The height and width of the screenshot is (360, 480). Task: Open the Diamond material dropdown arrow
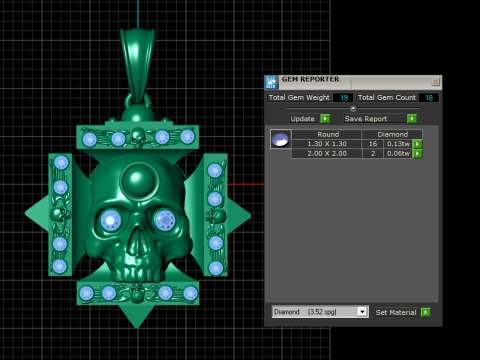tap(362, 312)
